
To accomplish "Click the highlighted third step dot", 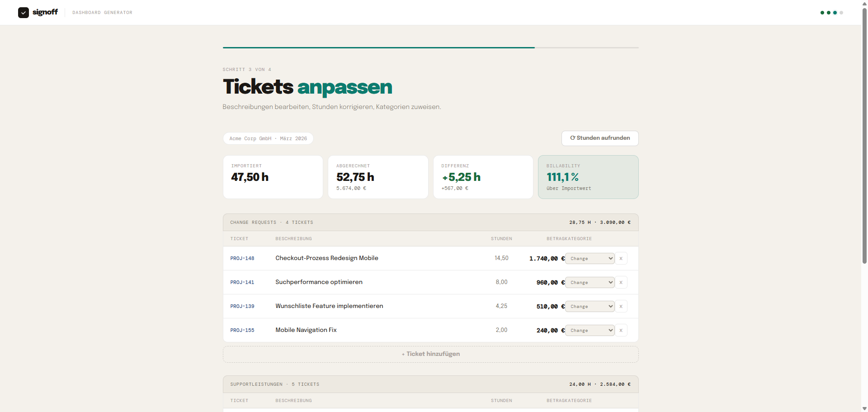I will pyautogui.click(x=834, y=13).
